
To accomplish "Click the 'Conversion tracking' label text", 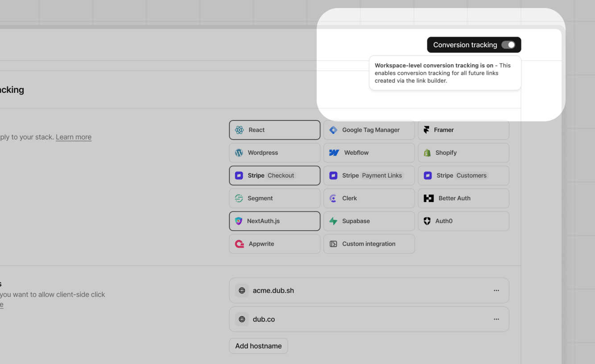I will (465, 45).
